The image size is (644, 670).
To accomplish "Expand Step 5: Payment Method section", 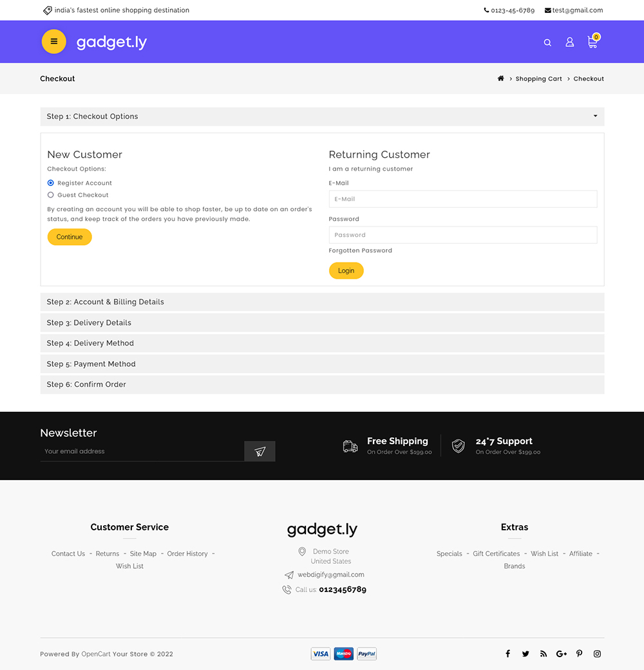I will point(322,364).
